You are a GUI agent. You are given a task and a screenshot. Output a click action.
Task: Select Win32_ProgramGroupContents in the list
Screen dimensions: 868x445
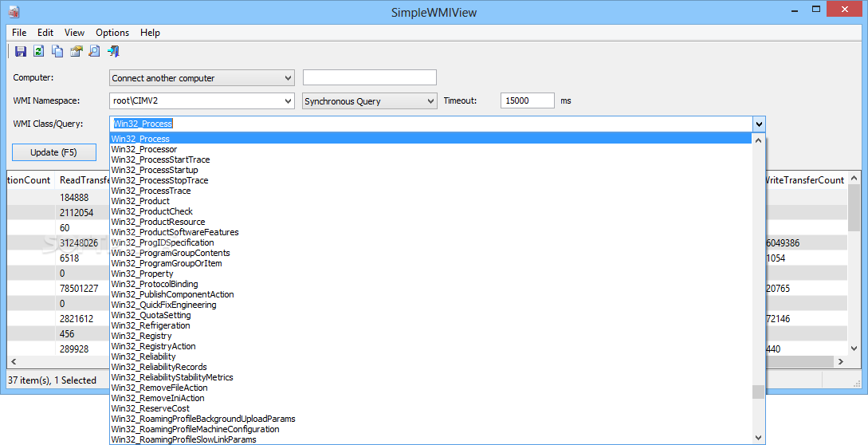[430, 253]
